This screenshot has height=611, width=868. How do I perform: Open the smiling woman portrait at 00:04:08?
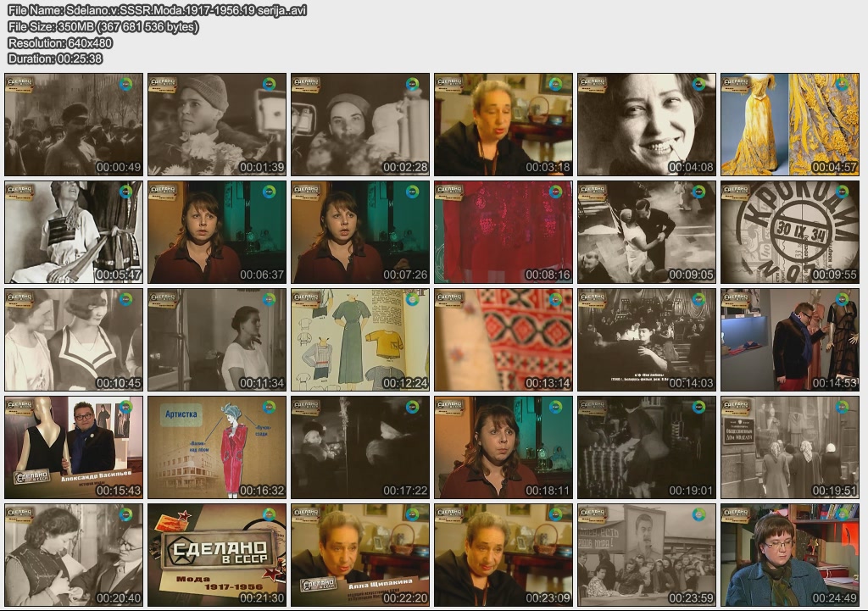[647, 125]
